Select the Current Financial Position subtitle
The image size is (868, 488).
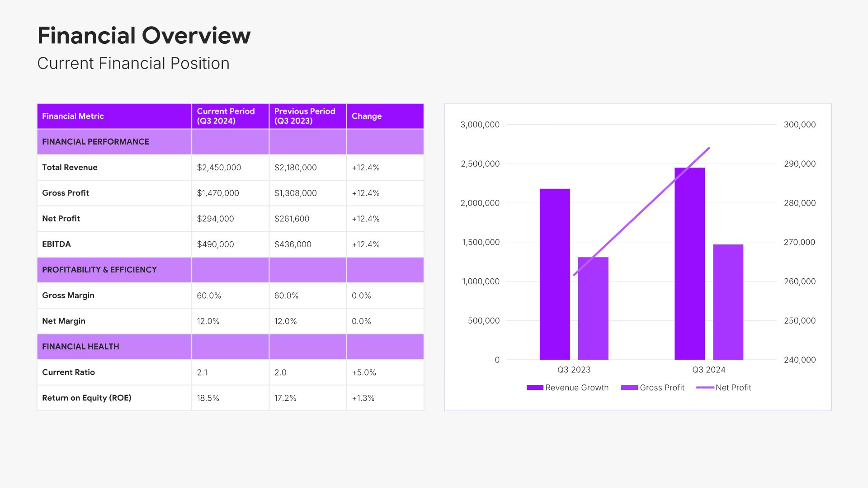pyautogui.click(x=133, y=63)
